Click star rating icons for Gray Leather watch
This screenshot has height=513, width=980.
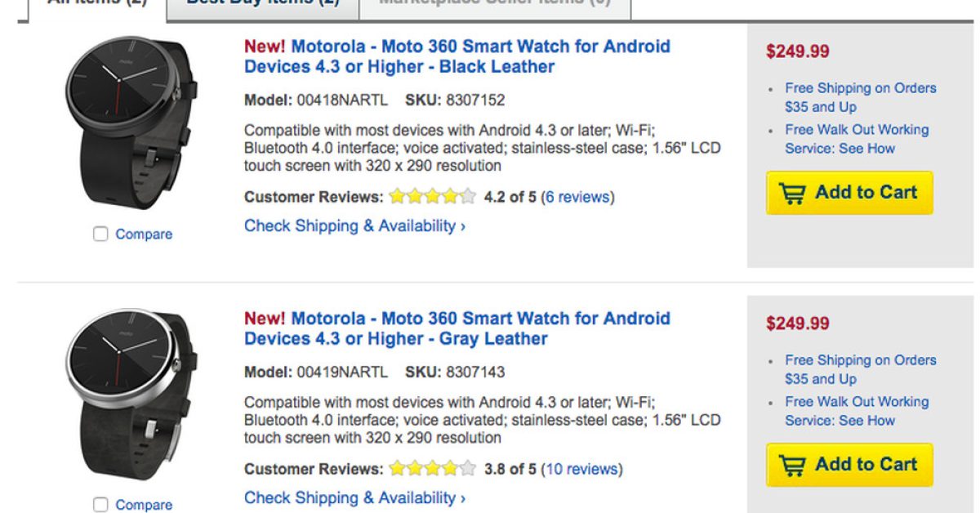432,469
